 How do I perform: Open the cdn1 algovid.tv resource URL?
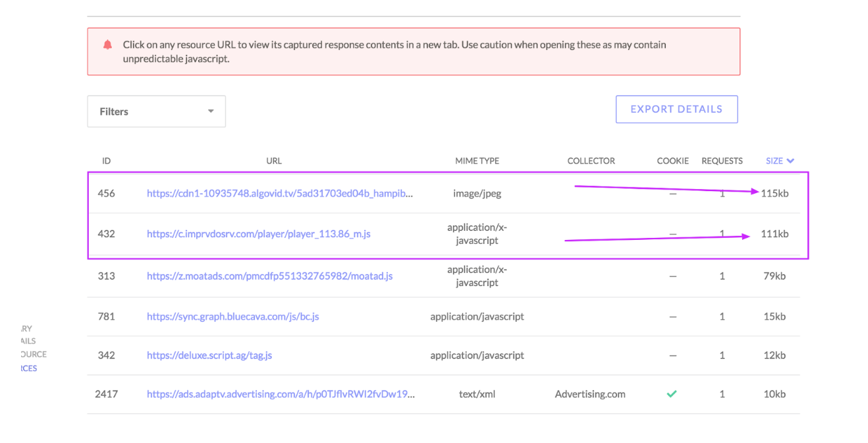coord(280,194)
